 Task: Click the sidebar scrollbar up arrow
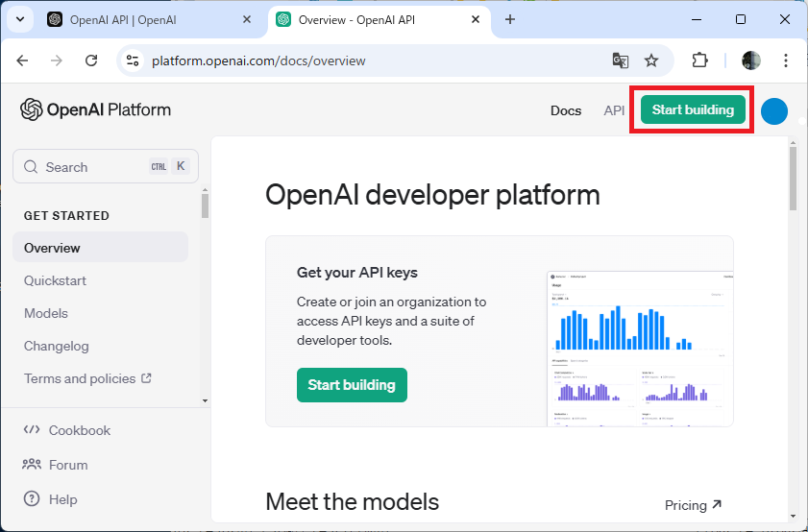coord(205,190)
